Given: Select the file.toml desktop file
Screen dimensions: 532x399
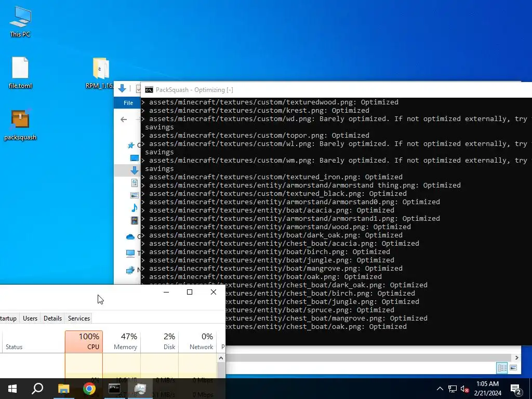Looking at the screenshot, I should [20, 73].
